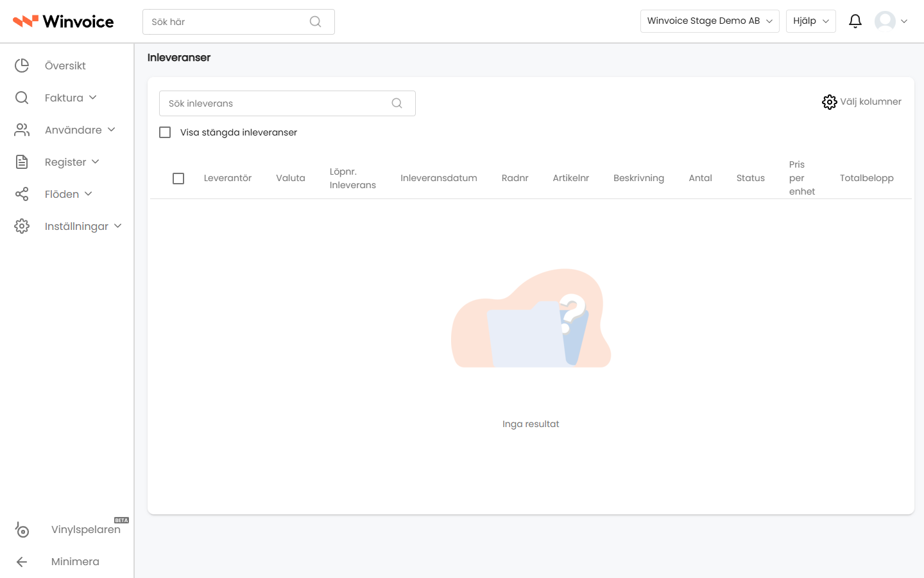Screen dimensions: 924x578
Task: Click the Välj kolumner gear icon
Action: pyautogui.click(x=830, y=102)
